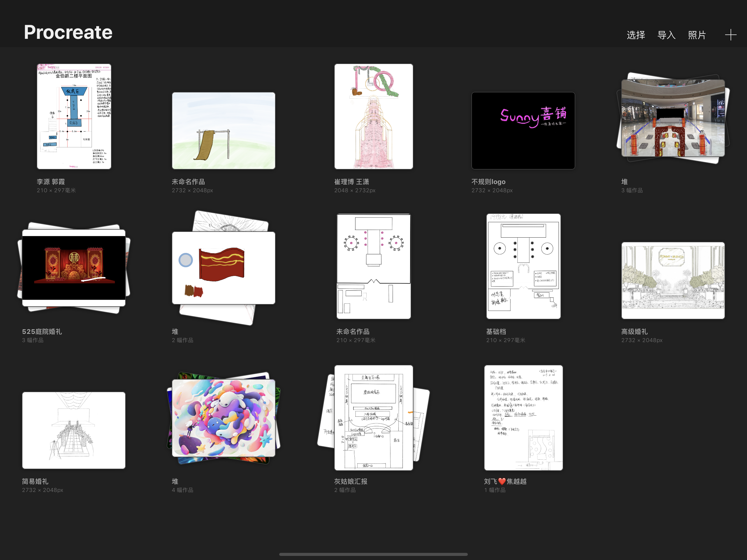
Task: Rename the 李源 郭霞 title label
Action: tap(51, 182)
